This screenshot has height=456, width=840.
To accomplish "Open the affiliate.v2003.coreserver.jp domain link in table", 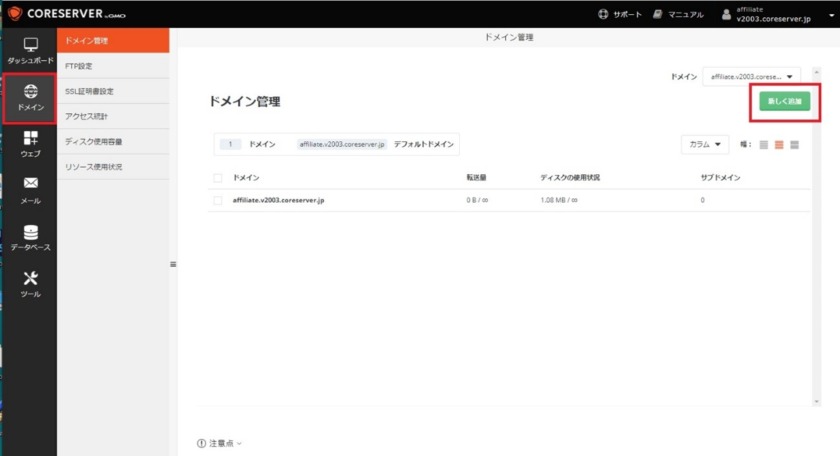I will click(278, 200).
